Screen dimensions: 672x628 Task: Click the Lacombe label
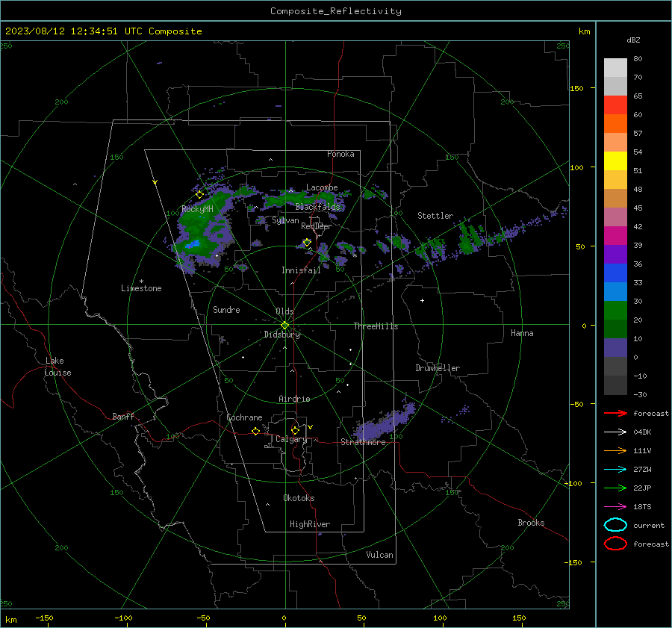(x=322, y=187)
